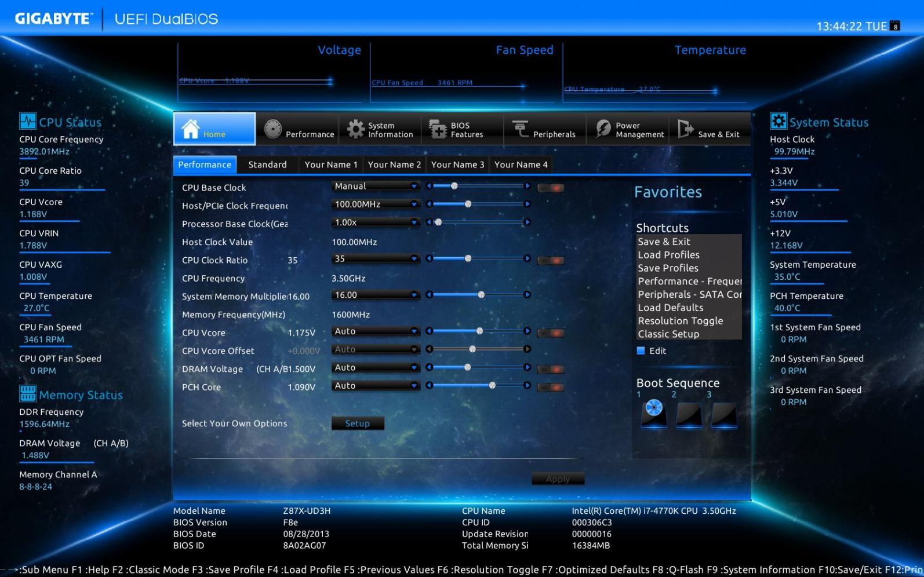
Task: Toggle the CPU Vcore switch
Action: [551, 333]
